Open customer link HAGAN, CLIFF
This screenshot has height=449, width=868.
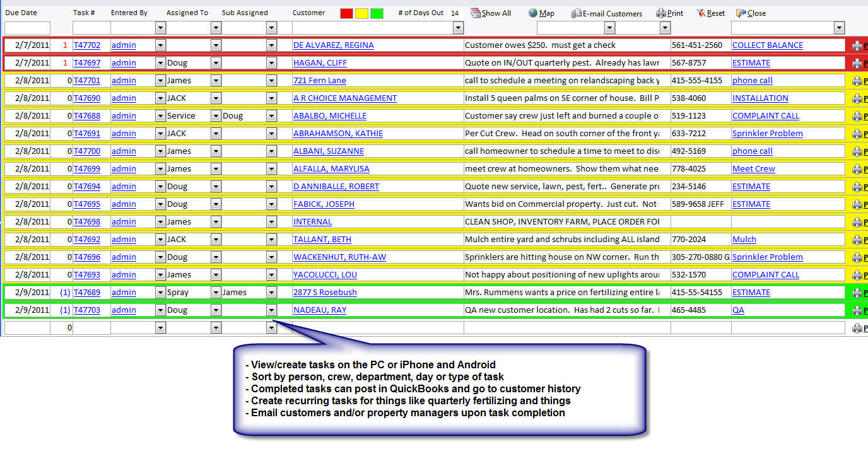[x=319, y=63]
